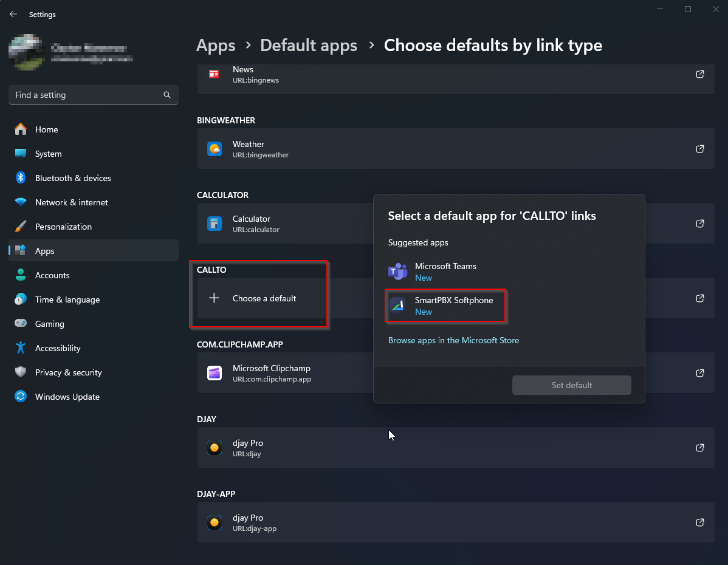
Task: Click the Personalization paintbrush icon
Action: tap(21, 226)
